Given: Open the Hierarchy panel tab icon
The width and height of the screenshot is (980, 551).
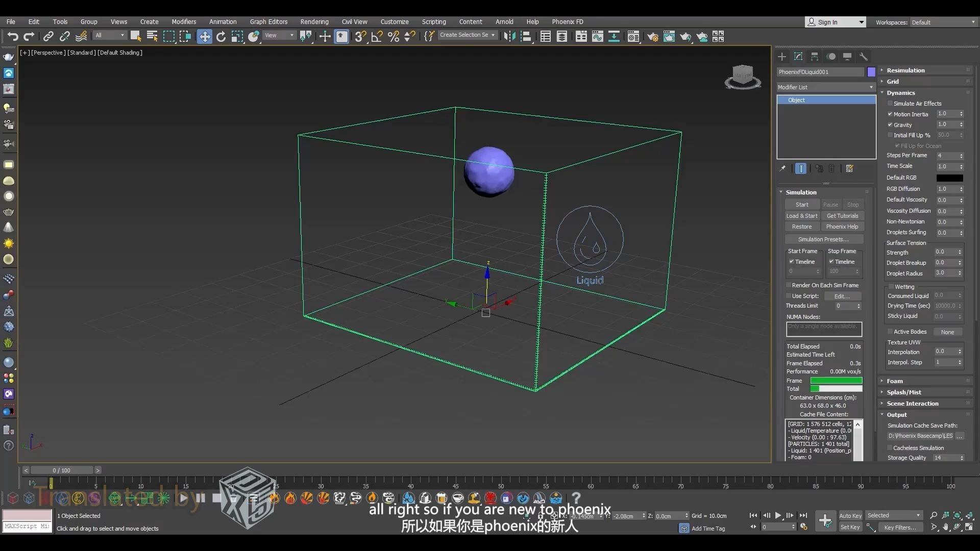Looking at the screenshot, I should (815, 57).
